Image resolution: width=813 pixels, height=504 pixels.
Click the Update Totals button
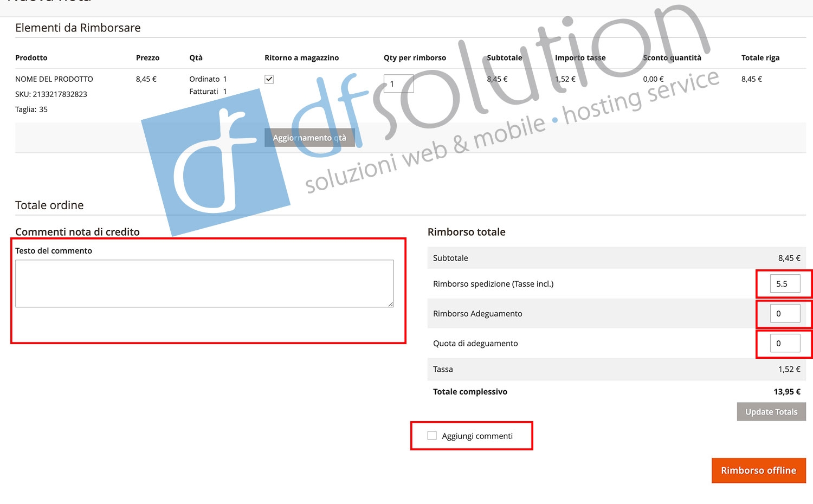coord(771,411)
